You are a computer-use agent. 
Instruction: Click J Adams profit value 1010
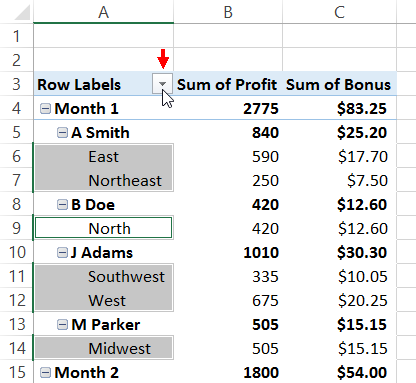point(261,253)
